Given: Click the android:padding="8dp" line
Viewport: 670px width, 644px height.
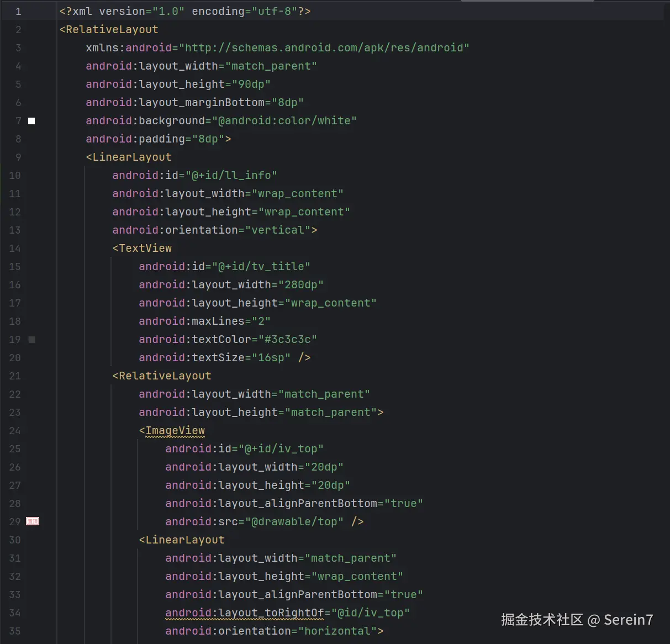Looking at the screenshot, I should (159, 139).
